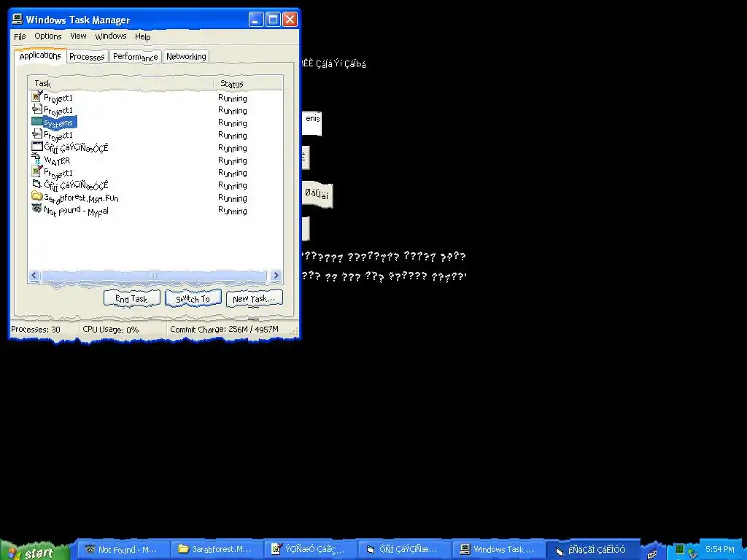Click the End Task button

pyautogui.click(x=131, y=298)
